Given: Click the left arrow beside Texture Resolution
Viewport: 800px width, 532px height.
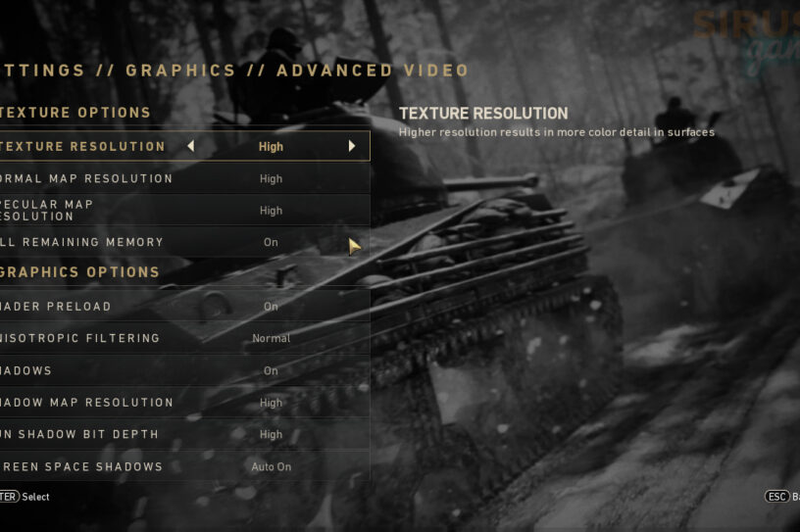Looking at the screenshot, I should (191, 146).
